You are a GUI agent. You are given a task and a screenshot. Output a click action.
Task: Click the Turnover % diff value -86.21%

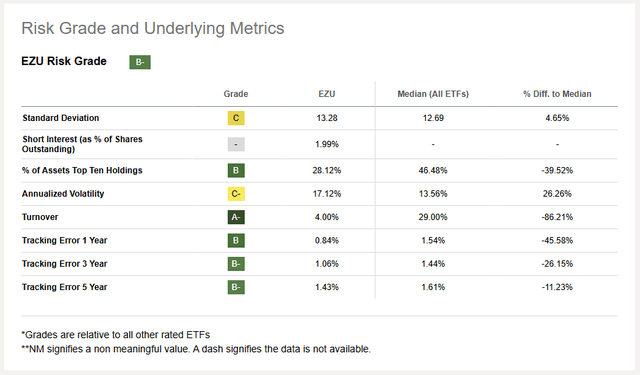(x=557, y=217)
